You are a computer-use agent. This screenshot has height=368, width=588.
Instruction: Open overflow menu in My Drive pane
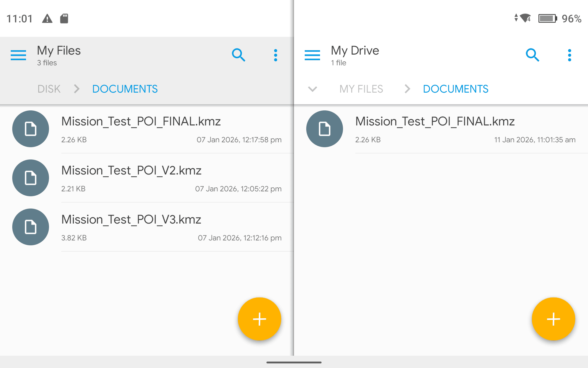tap(570, 55)
